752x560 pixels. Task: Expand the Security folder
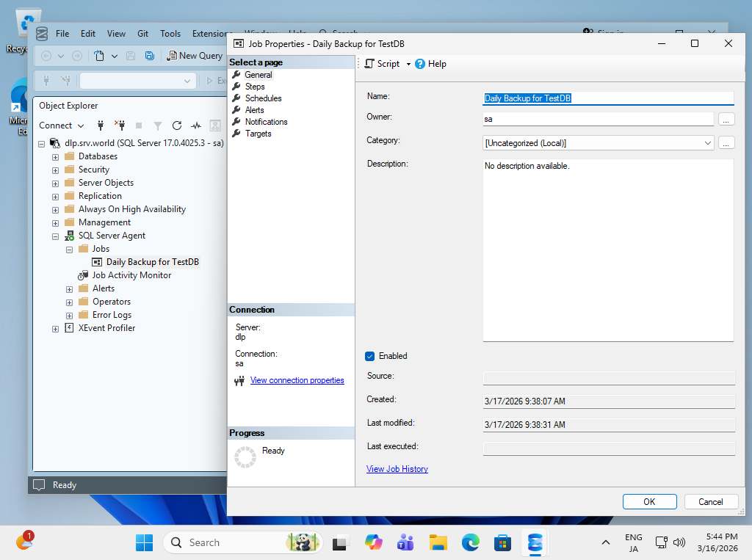point(56,170)
